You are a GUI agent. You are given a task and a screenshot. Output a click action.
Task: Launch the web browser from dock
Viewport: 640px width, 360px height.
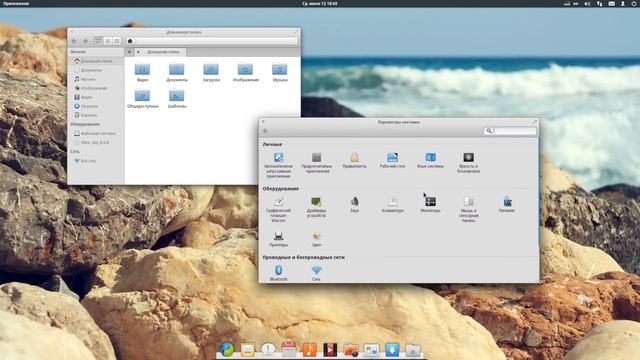click(x=227, y=349)
